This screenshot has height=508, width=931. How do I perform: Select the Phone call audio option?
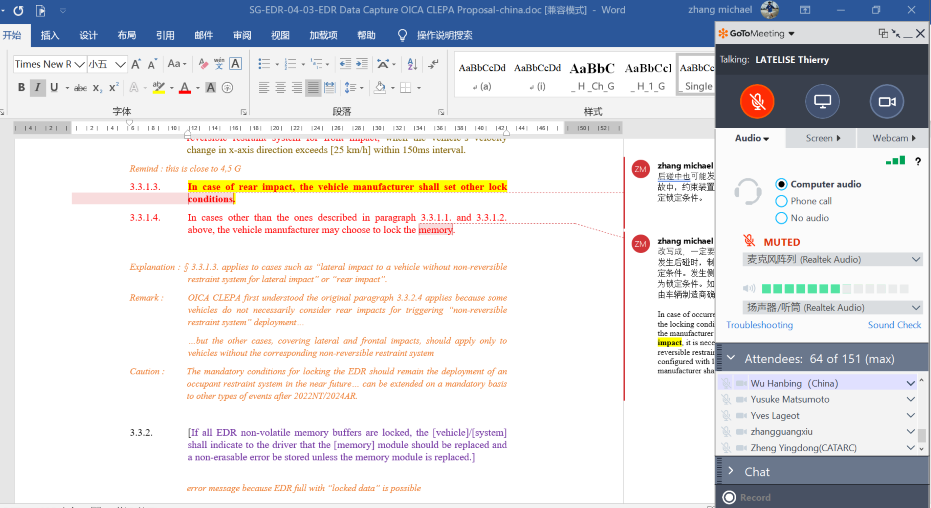[782, 201]
